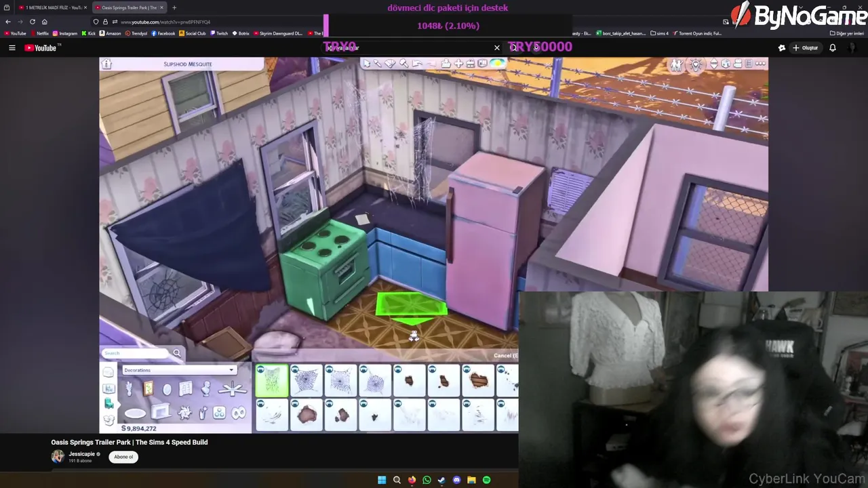
Task: Cancel the current object placement
Action: pyautogui.click(x=505, y=355)
